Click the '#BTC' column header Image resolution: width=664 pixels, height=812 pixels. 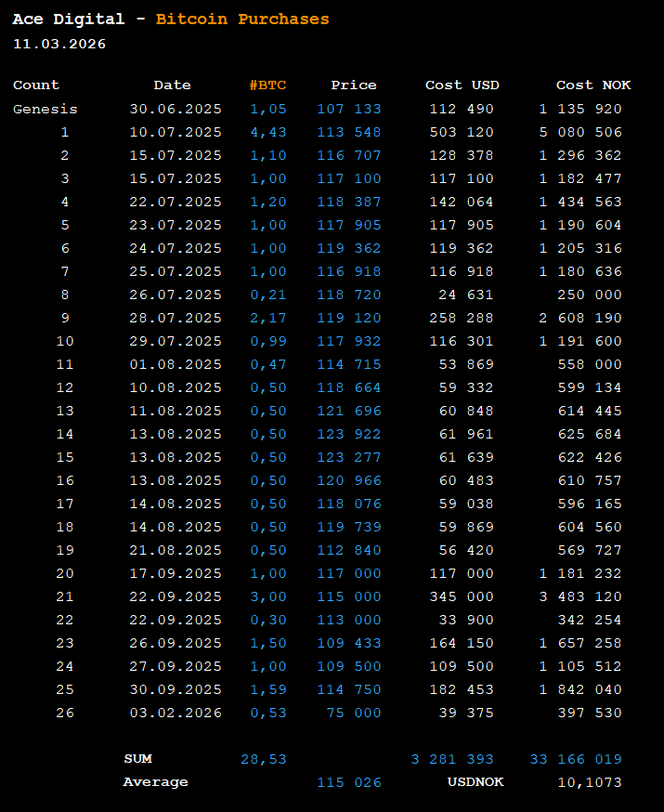267,85
